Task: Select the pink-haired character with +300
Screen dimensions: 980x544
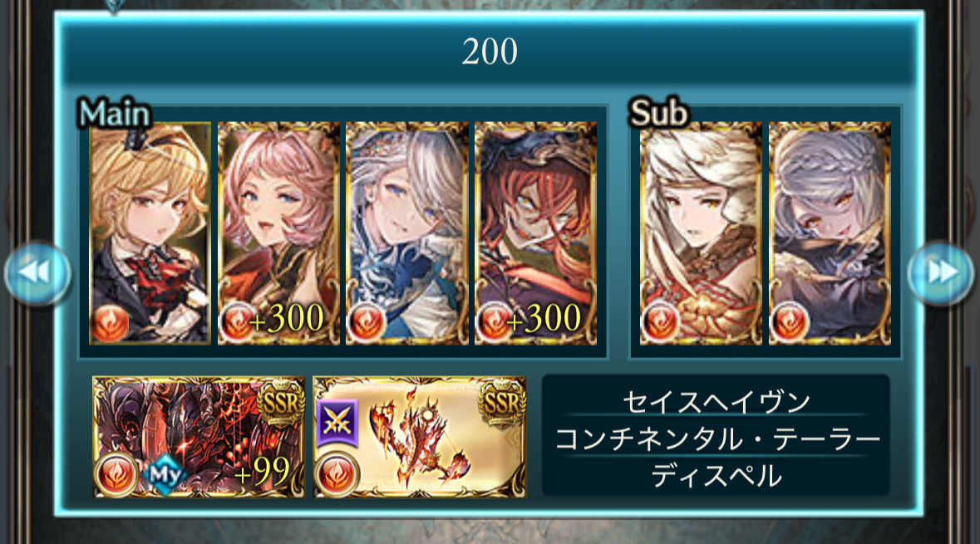Action: pos(278,233)
